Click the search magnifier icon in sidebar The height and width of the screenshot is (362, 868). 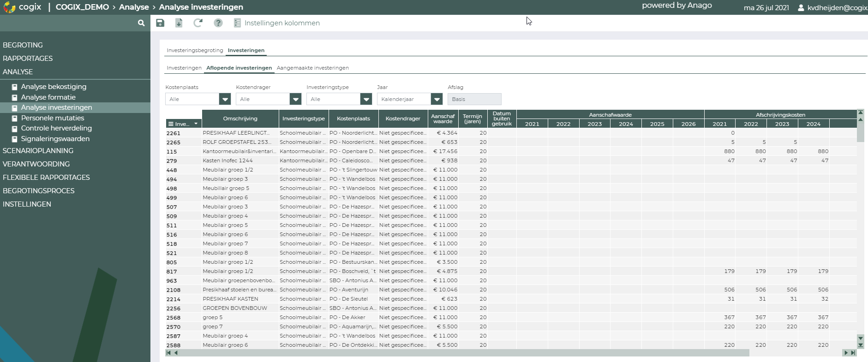[x=141, y=23]
